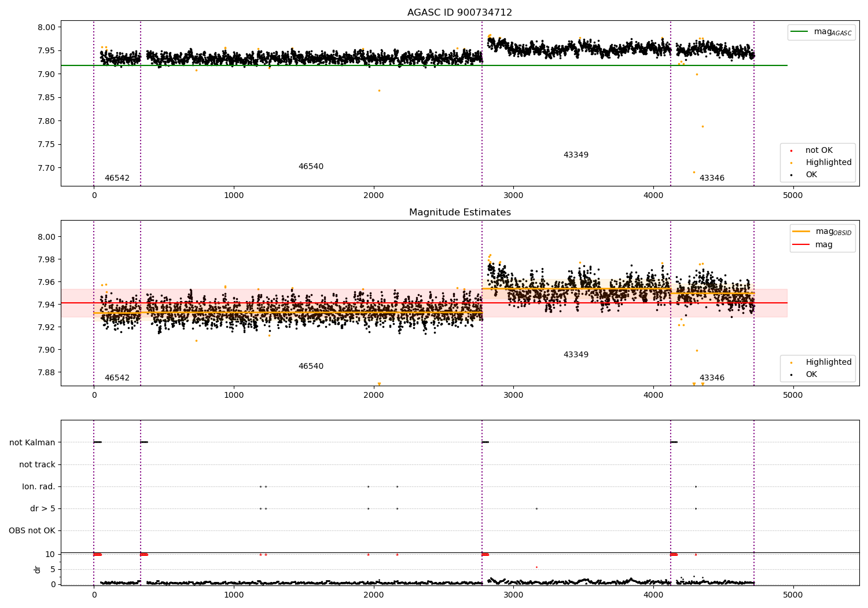Click the 7.92 y-axis tick label
Image resolution: width=868 pixels, height=608 pixels.
point(46,327)
